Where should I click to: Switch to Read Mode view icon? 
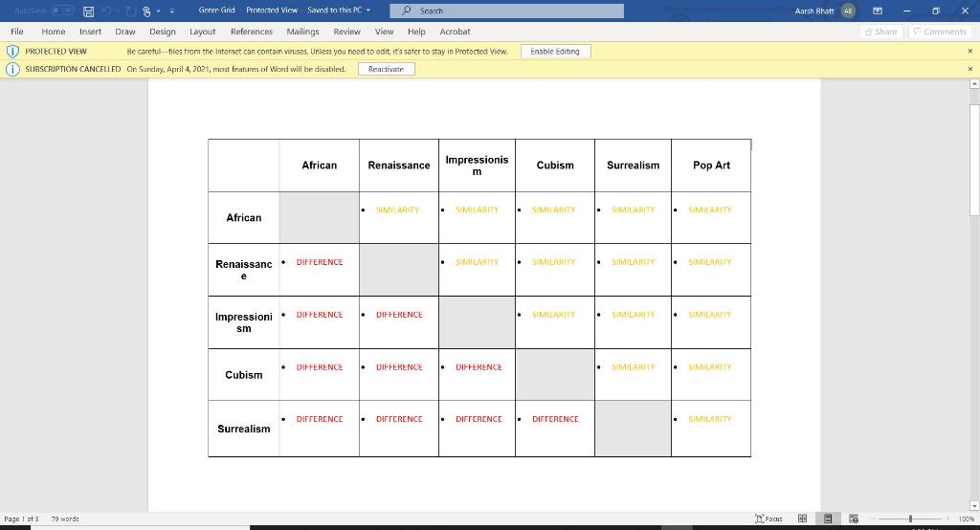pyautogui.click(x=803, y=519)
